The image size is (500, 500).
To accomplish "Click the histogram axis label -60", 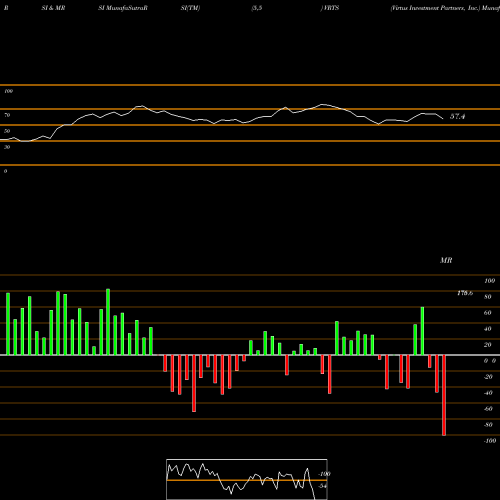I will pyautogui.click(x=488, y=409).
